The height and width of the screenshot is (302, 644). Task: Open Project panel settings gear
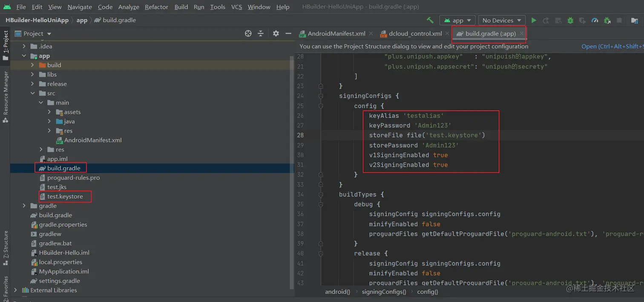pos(276,33)
